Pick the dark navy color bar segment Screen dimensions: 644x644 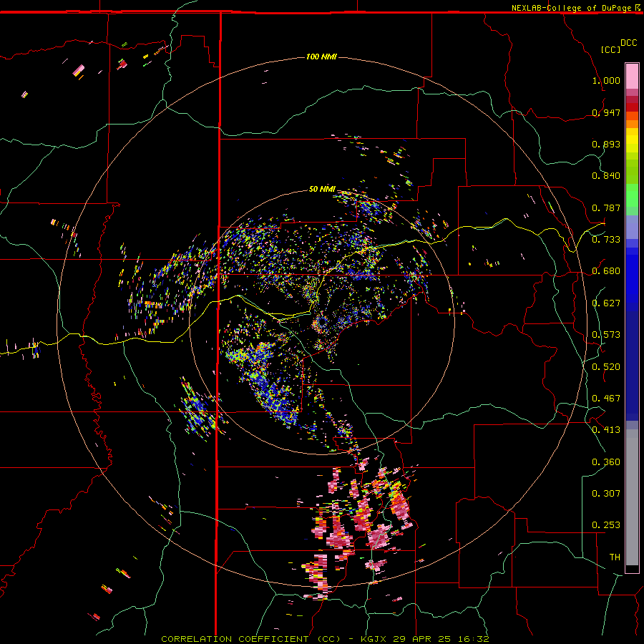[x=632, y=361]
